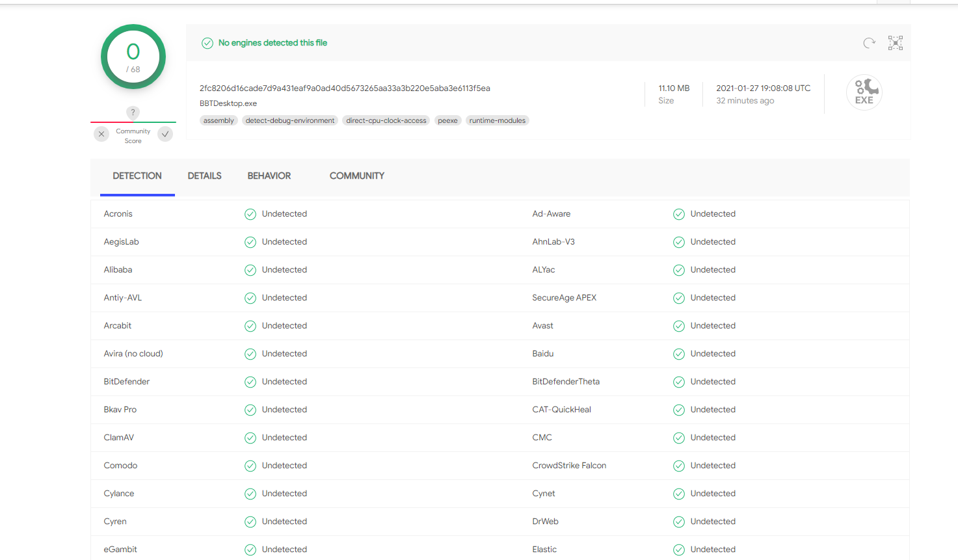Image resolution: width=958 pixels, height=560 pixels.
Task: Click the reanalyze refresh icon
Action: 870,43
